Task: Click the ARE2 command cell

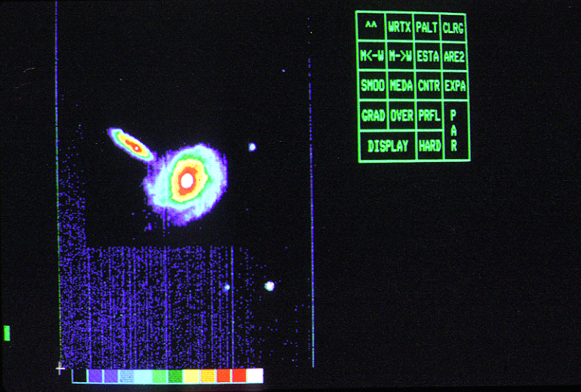Action: 454,56
